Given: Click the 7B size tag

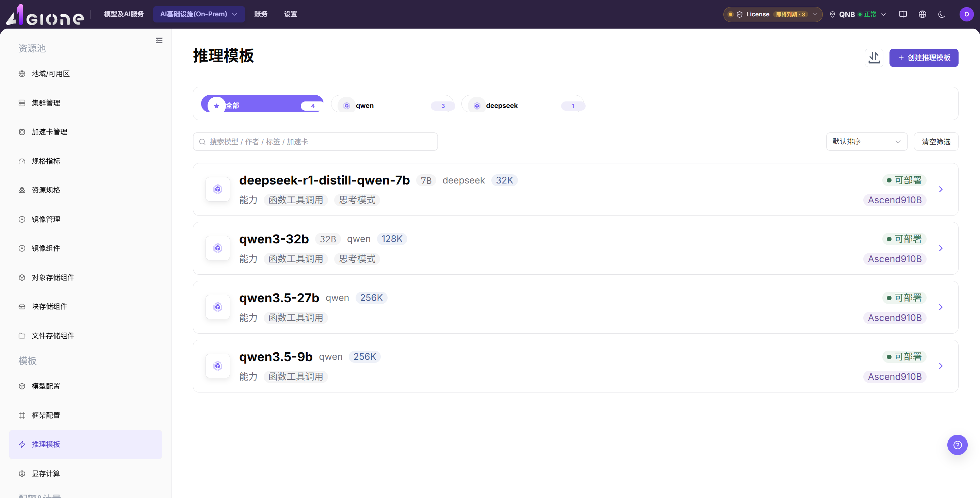Looking at the screenshot, I should point(426,180).
